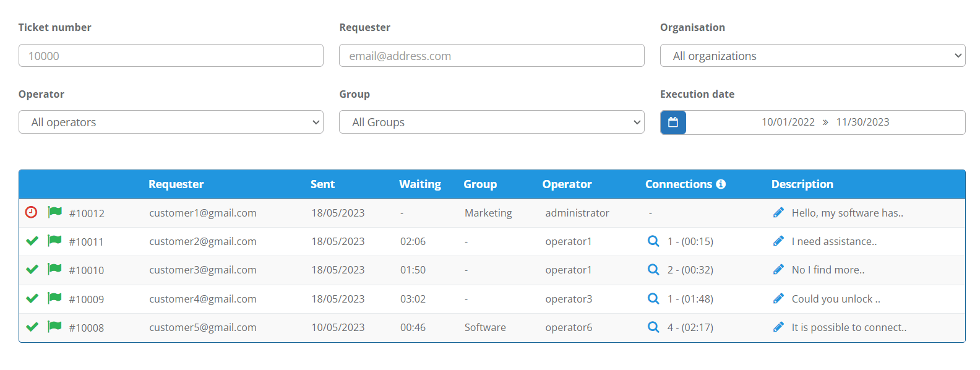The height and width of the screenshot is (370, 980).
Task: Click description 'Hello, my software has..'
Action: point(848,213)
